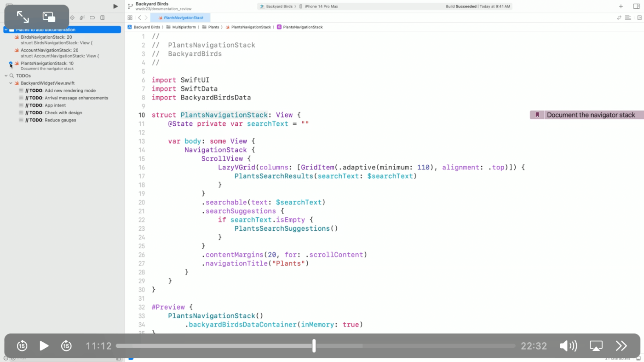Screen dimensions: 644x362
Task: Click line number 10 in the gutter
Action: [141, 115]
